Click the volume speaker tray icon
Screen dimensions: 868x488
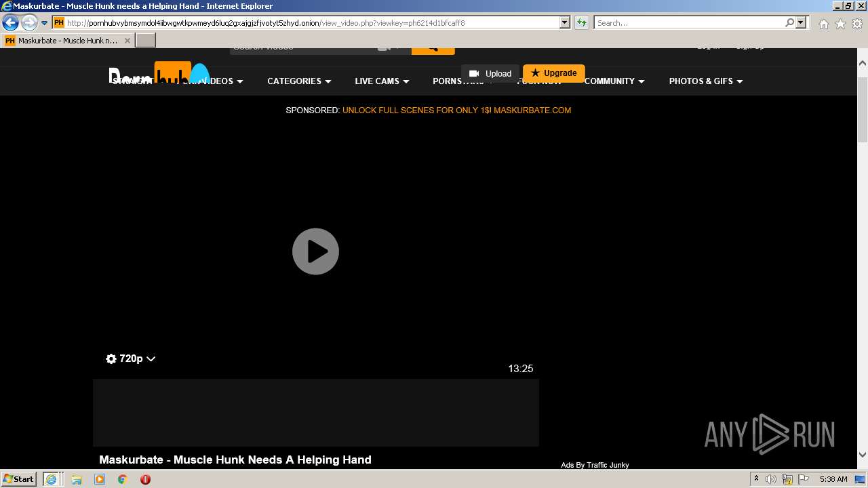[x=771, y=479]
